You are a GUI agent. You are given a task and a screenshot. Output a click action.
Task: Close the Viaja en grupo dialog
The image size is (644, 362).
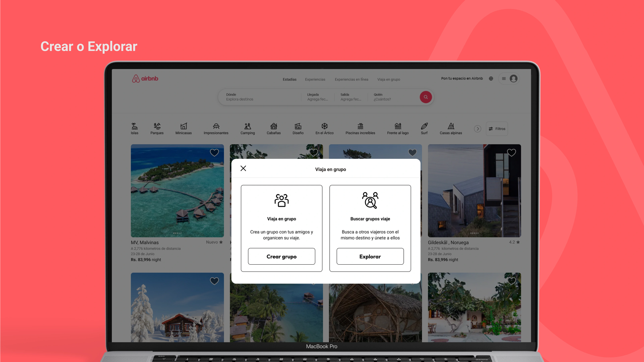243,168
